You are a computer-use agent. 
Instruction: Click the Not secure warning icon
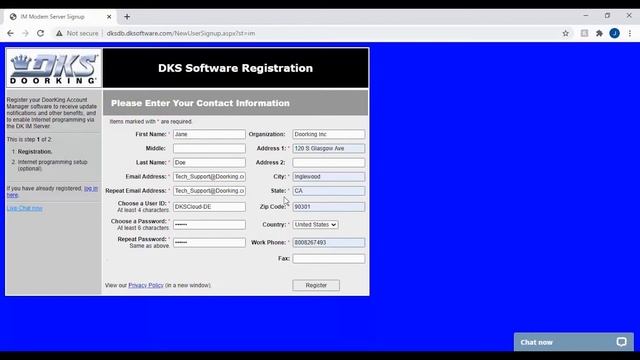point(60,33)
